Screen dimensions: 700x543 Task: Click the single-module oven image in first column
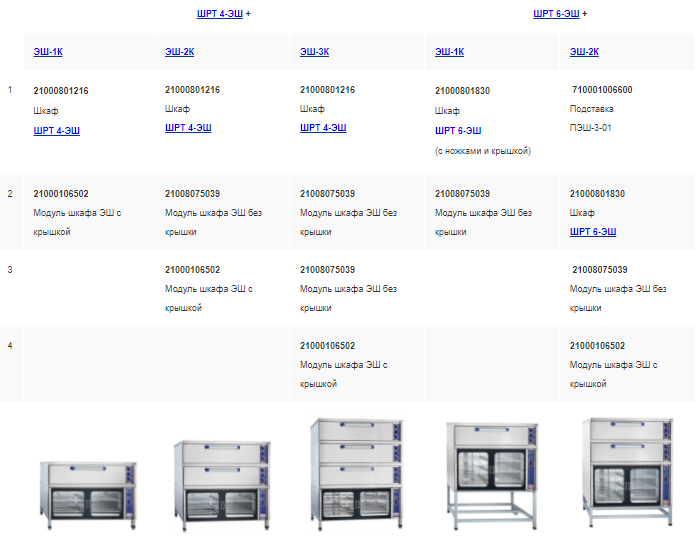coord(88,495)
